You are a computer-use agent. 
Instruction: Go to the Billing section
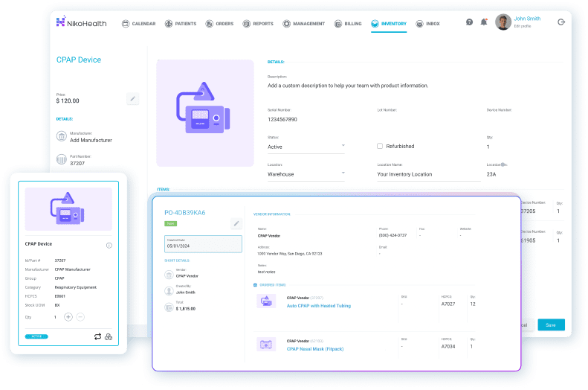[348, 24]
